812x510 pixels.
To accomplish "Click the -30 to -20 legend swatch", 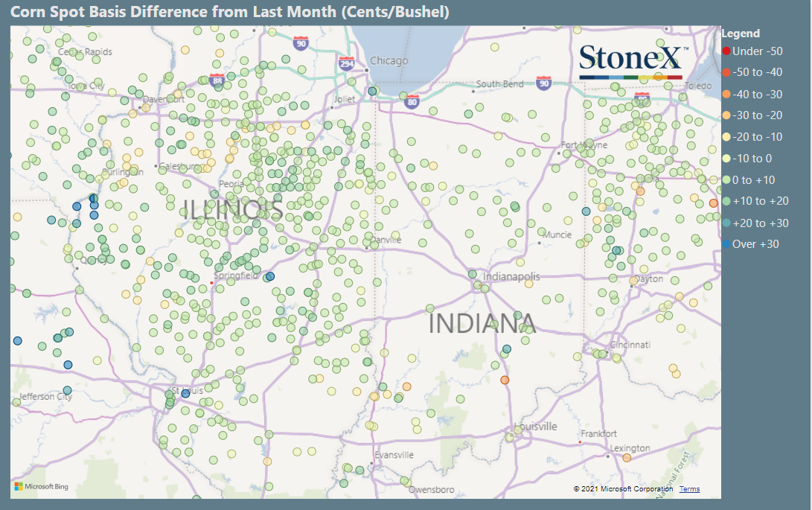I will point(726,115).
